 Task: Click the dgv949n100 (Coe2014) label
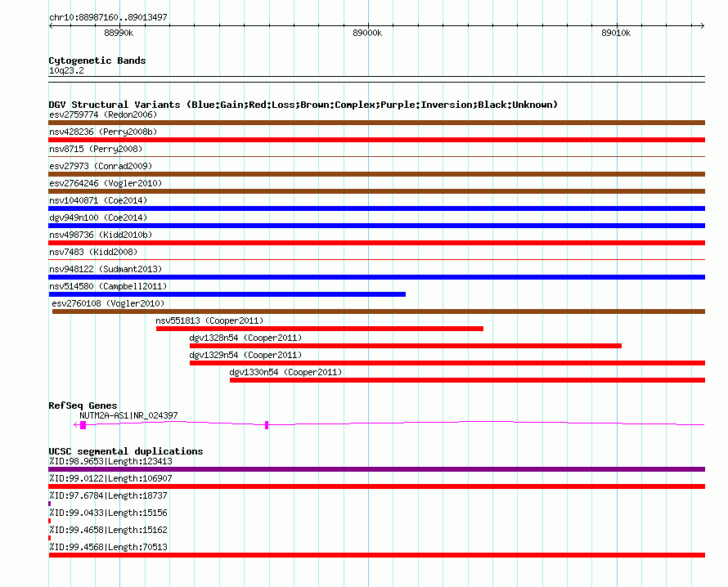click(x=98, y=217)
